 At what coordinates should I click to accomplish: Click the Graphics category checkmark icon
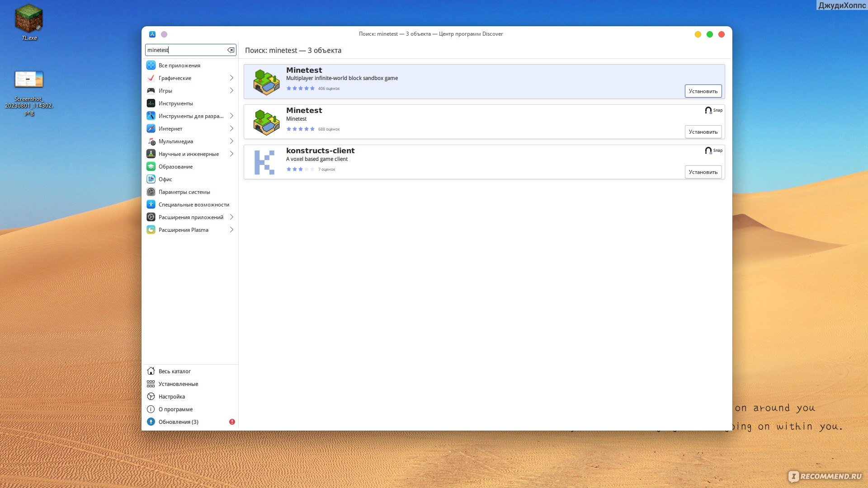point(151,78)
